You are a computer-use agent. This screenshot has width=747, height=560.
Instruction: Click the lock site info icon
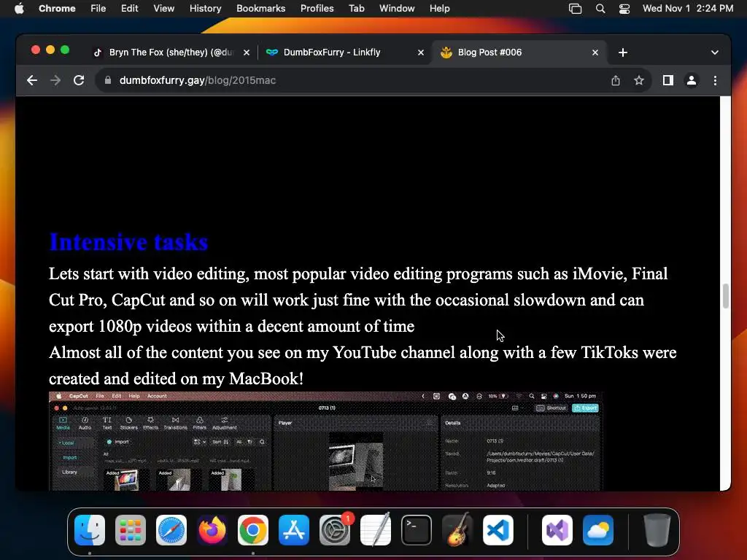coord(108,80)
